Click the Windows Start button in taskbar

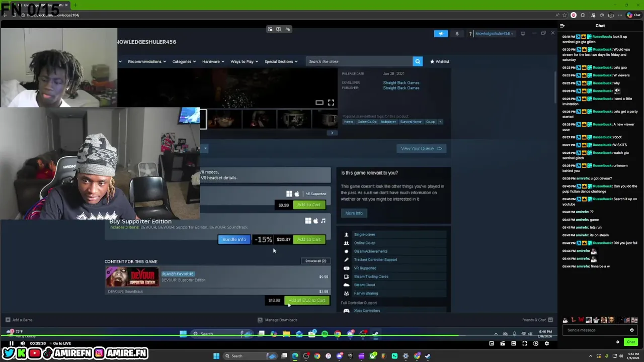tap(216, 356)
